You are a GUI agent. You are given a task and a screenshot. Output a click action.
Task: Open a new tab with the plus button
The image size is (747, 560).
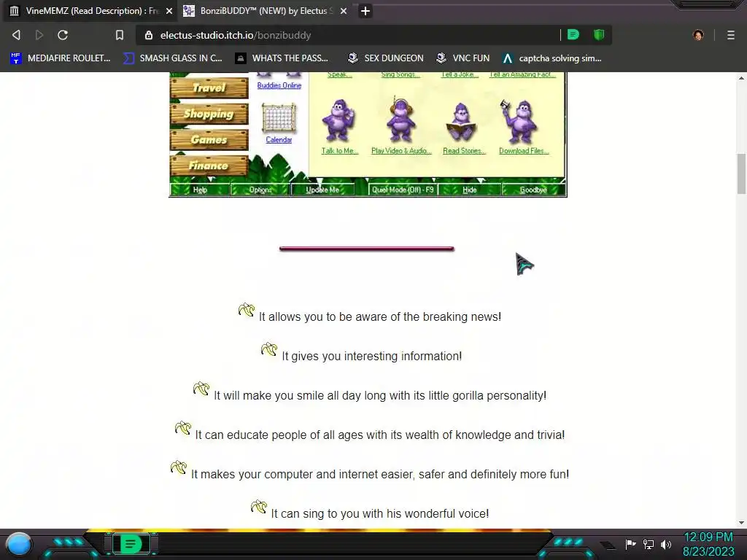365,11
